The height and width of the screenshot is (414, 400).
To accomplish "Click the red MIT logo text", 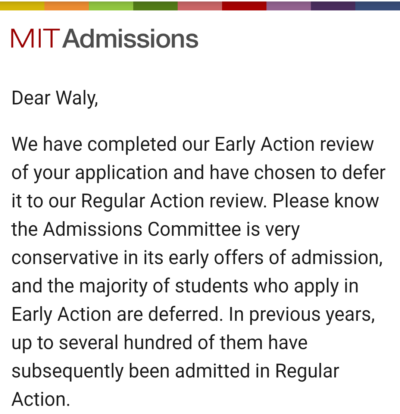I will 35,39.
